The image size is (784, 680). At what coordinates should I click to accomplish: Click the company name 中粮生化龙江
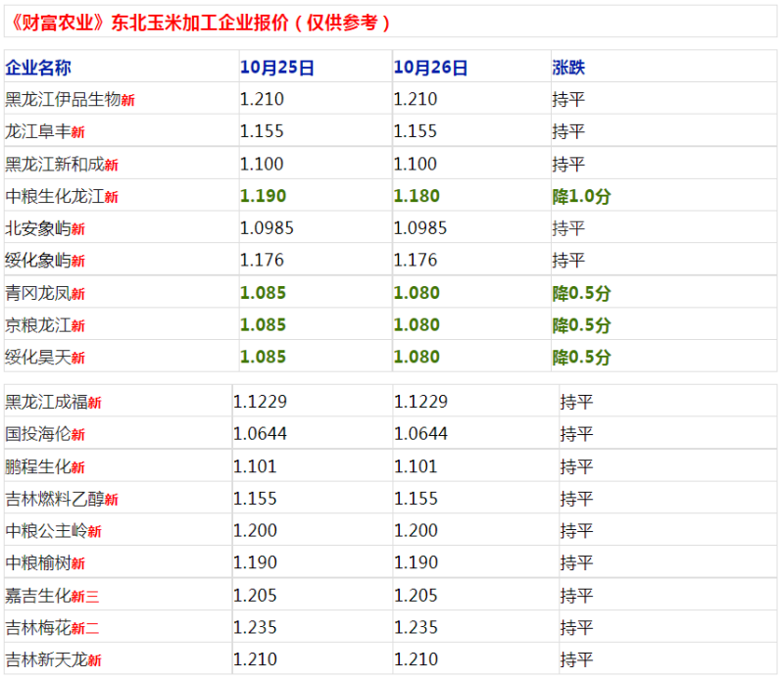(55, 196)
